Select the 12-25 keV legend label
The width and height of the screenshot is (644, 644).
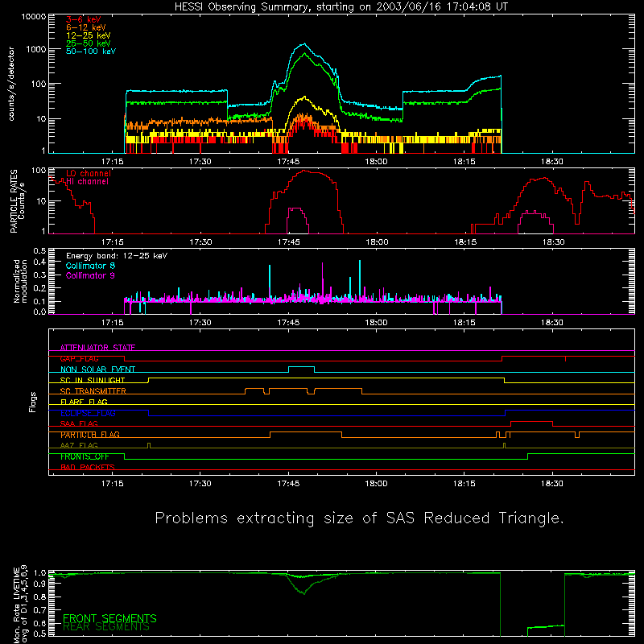[89, 35]
